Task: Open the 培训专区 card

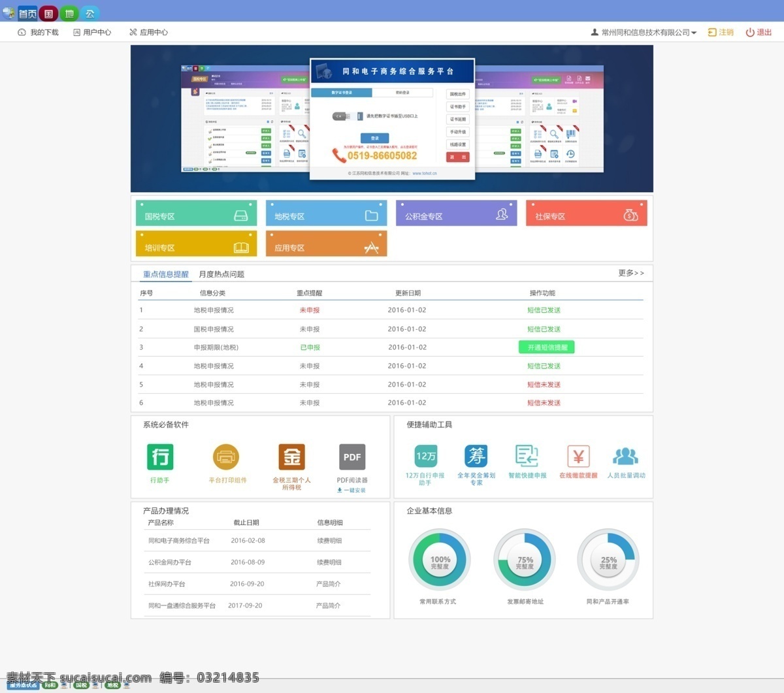Action: pyautogui.click(x=196, y=244)
